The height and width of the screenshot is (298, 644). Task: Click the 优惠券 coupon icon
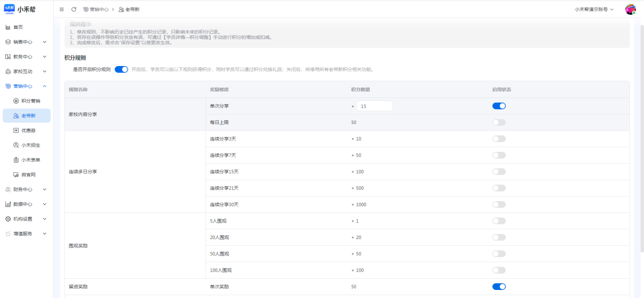point(16,131)
